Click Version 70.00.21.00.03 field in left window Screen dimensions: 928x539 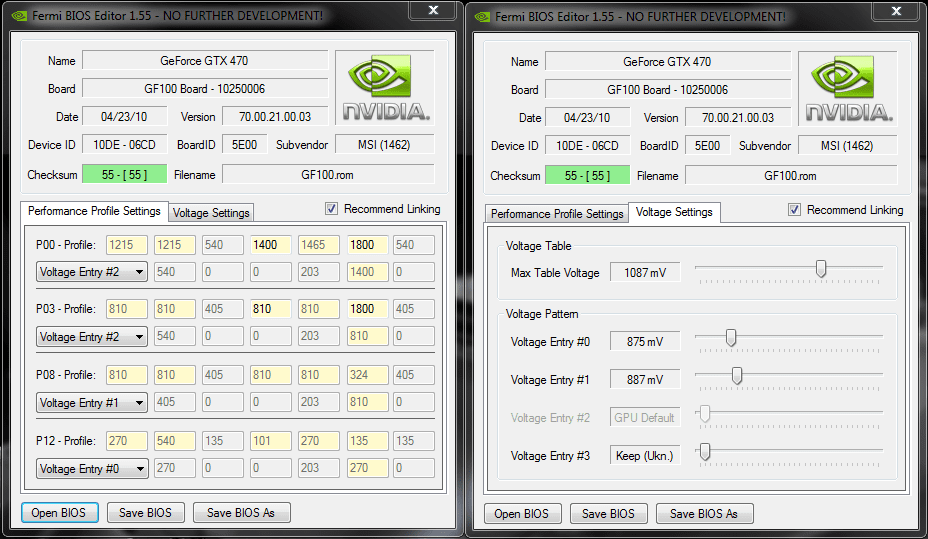pyautogui.click(x=275, y=117)
